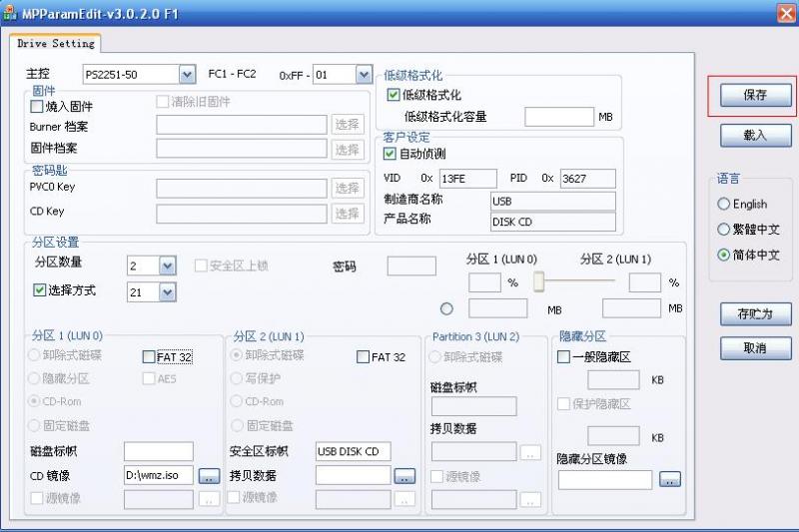Uncheck the 低级格式化 checkbox
Image resolution: width=799 pixels, height=532 pixels.
click(x=393, y=95)
